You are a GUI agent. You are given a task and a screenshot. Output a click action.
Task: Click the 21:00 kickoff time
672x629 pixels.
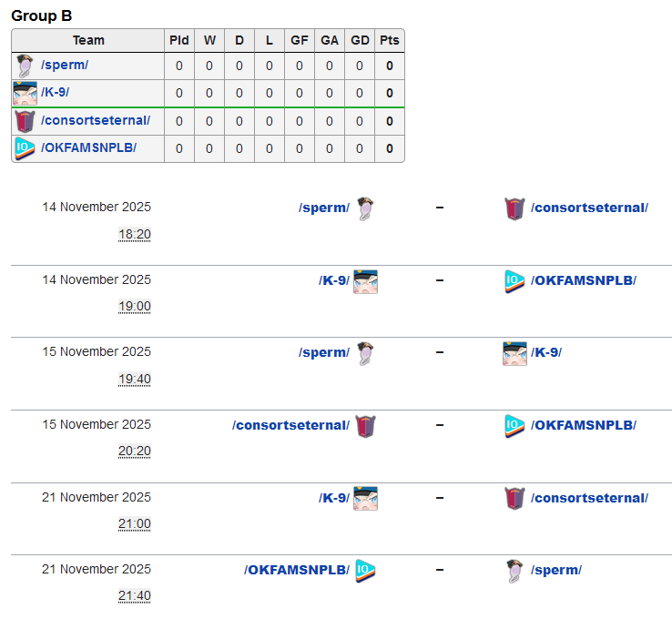[x=135, y=524]
